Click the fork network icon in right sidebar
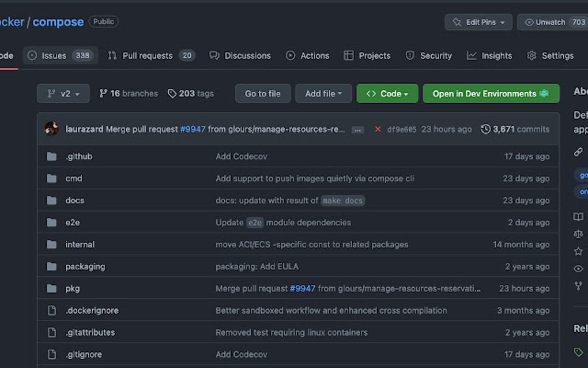This screenshot has height=368, width=588. click(578, 286)
